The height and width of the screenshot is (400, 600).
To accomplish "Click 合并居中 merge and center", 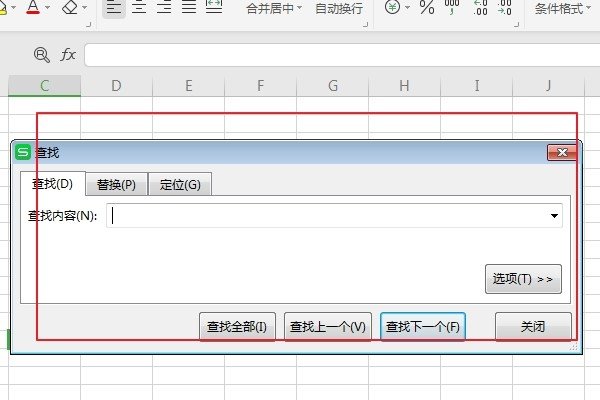I will pos(270,8).
